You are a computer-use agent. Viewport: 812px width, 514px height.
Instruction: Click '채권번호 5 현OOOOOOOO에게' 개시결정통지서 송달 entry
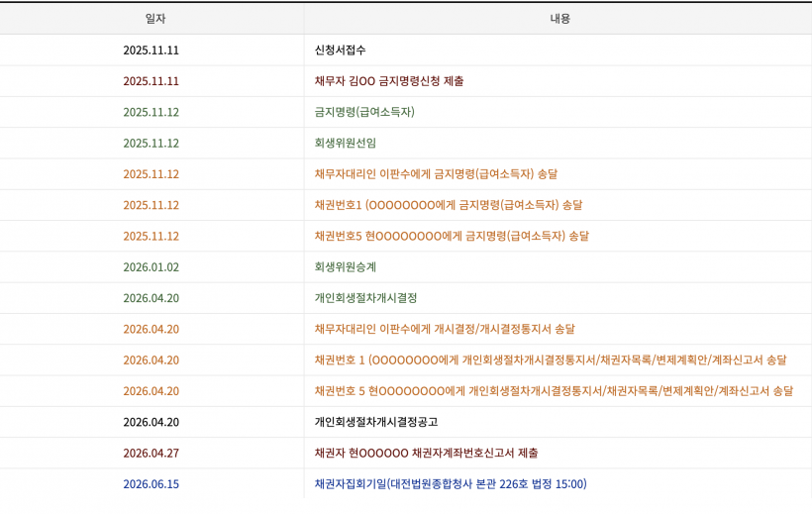(x=554, y=391)
